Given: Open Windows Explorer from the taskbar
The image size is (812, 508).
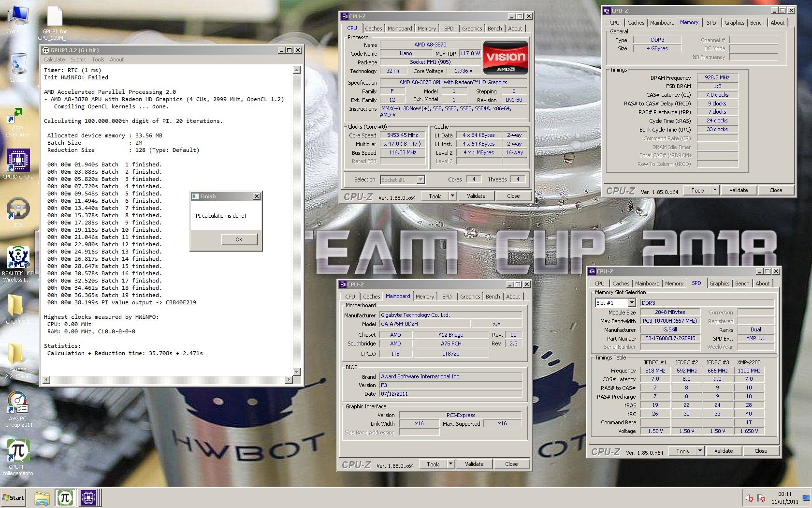Looking at the screenshot, I should coord(42,498).
